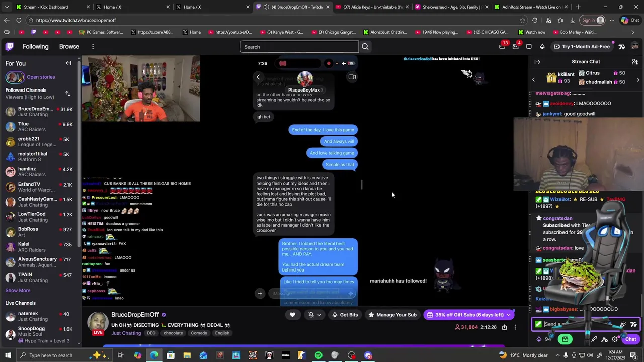644x362 pixels.
Task: Open a new browser tab
Action: coord(578,7)
